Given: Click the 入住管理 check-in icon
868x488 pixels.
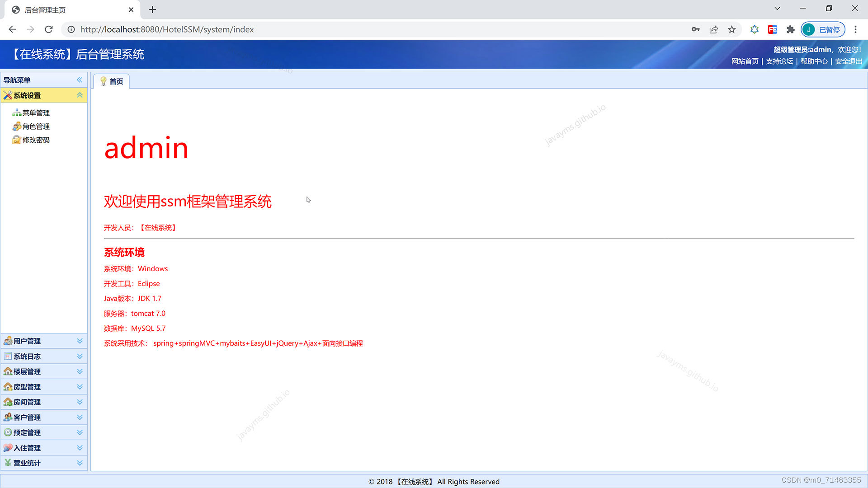Looking at the screenshot, I should point(8,448).
